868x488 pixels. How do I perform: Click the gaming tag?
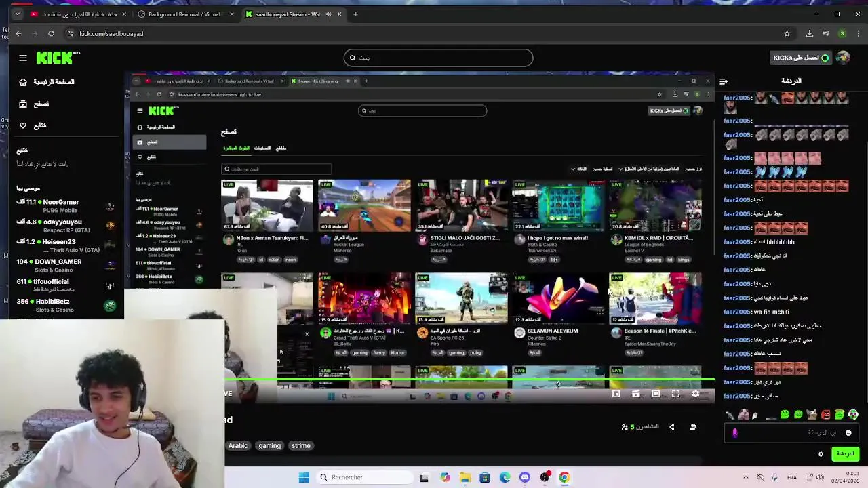point(269,446)
